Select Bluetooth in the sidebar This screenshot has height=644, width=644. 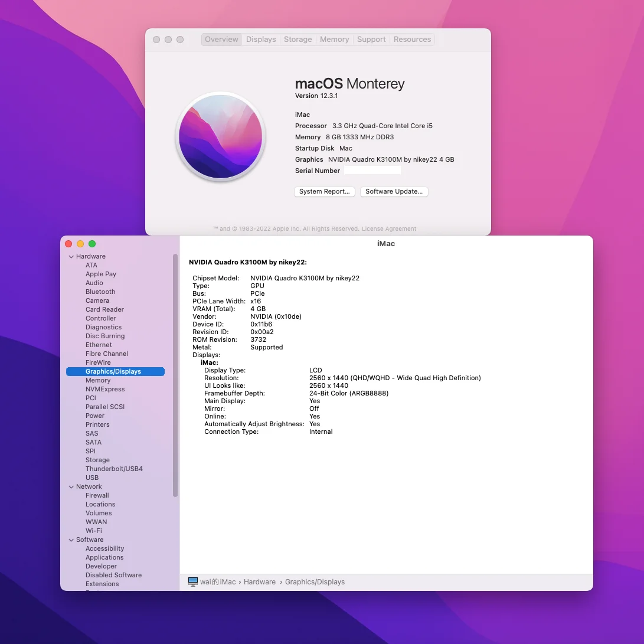point(100,292)
